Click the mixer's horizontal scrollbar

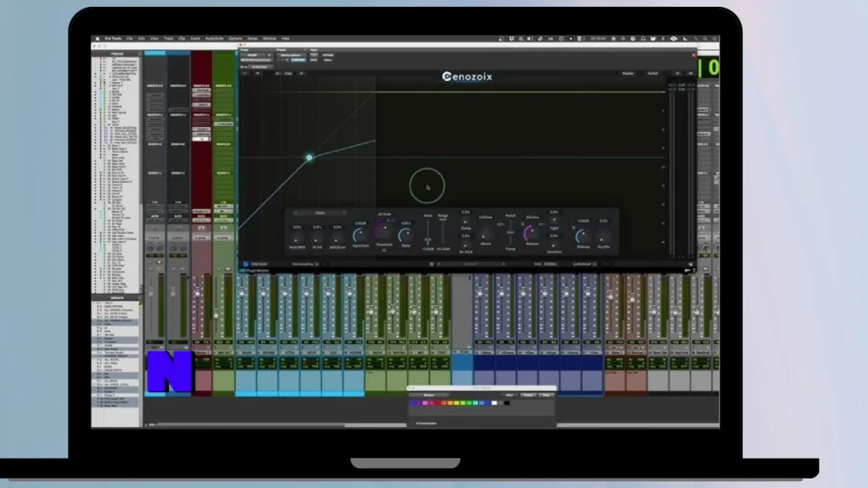click(x=250, y=425)
